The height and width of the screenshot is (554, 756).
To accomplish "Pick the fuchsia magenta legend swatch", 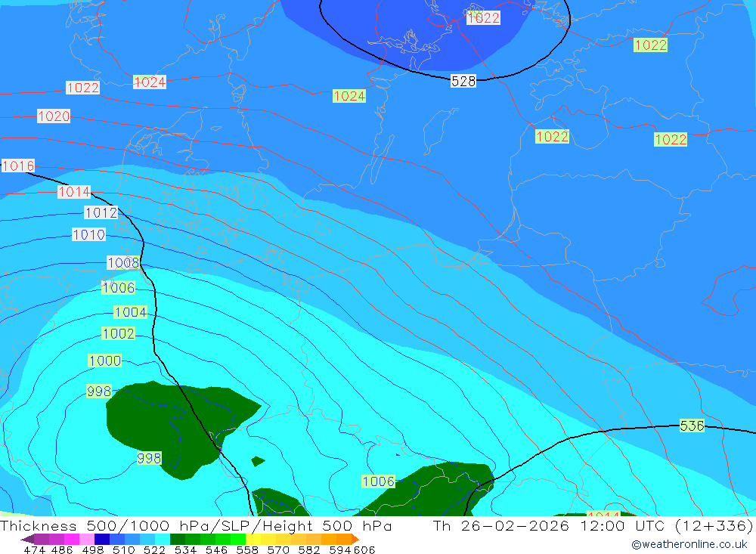I will [x=72, y=539].
